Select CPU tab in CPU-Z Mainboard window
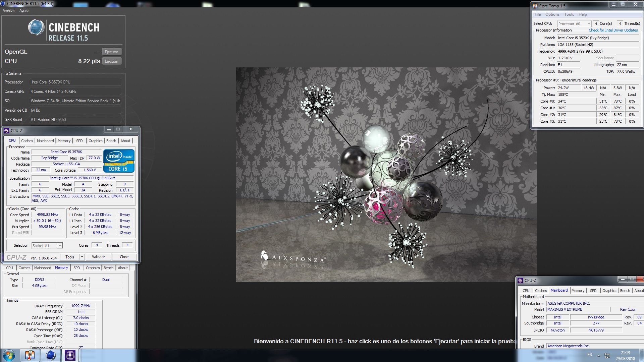This screenshot has height=362, width=644. point(526,291)
